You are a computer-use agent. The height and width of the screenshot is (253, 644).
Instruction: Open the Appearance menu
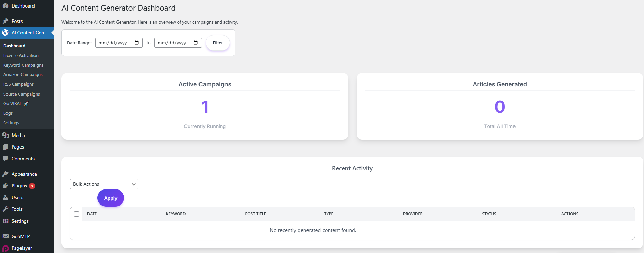[27, 174]
